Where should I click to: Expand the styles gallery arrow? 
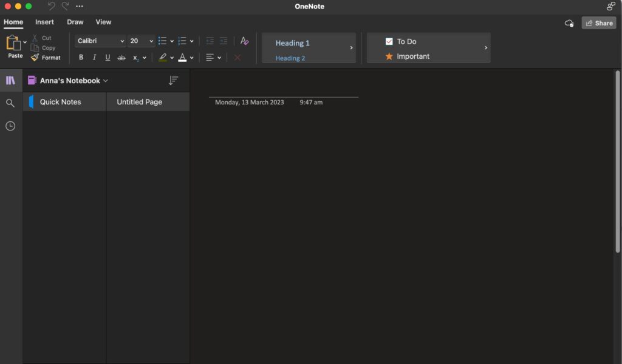[351, 47]
